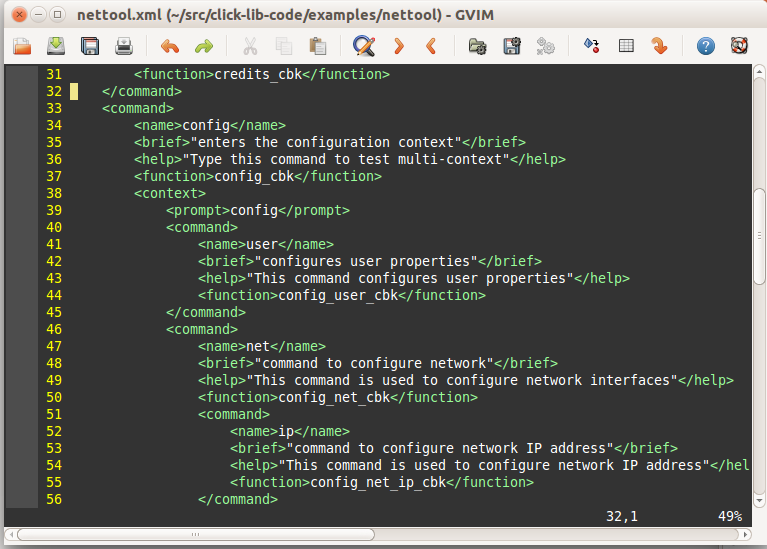Click "configures user properties" brief text
The height and width of the screenshot is (549, 767).
[x=366, y=261]
